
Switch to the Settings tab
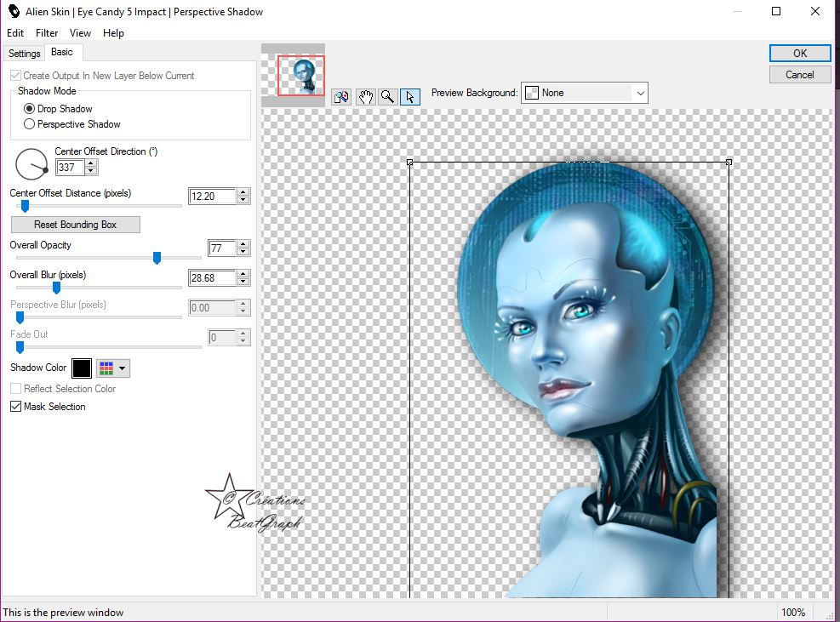click(24, 54)
